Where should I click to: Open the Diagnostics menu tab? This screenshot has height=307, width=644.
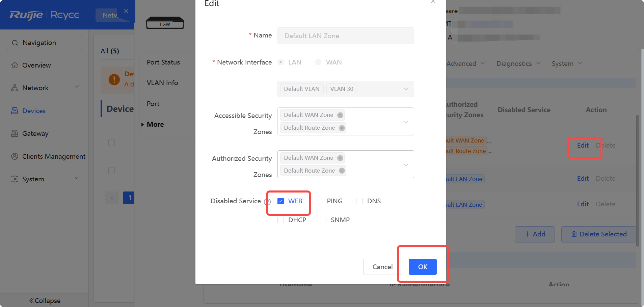pyautogui.click(x=518, y=63)
